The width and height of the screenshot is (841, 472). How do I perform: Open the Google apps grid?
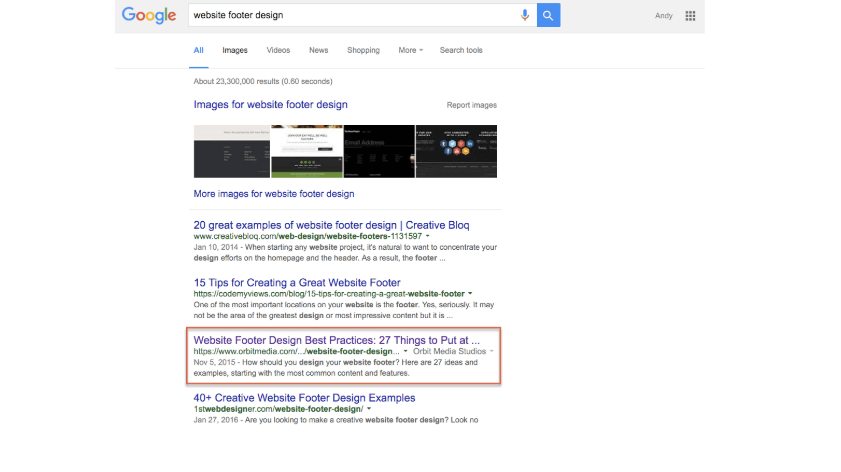click(x=690, y=16)
